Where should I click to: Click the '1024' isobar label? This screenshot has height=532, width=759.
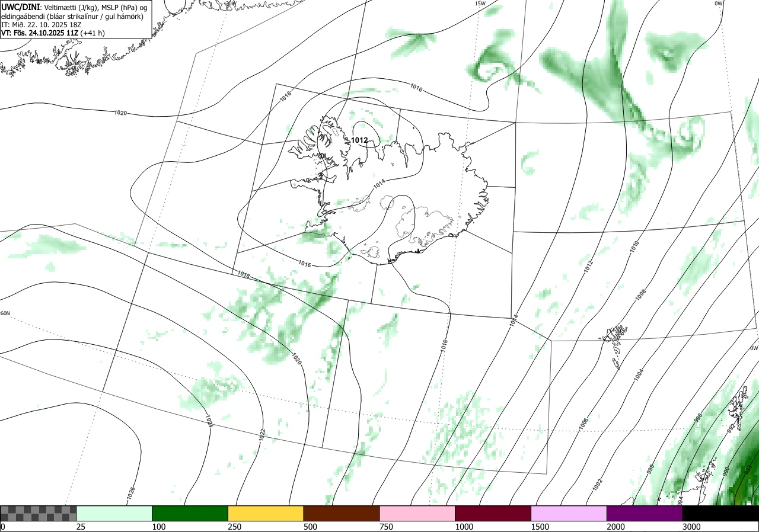209,421
